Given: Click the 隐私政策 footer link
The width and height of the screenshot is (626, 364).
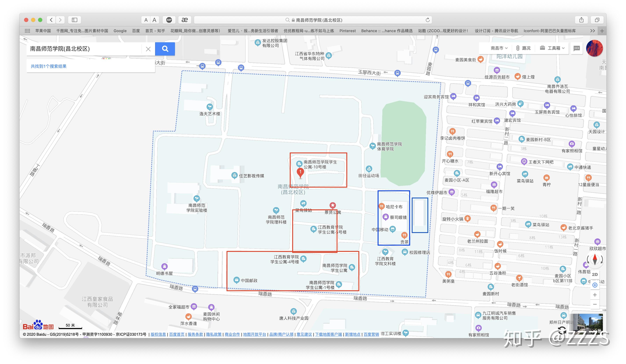Looking at the screenshot, I should click(x=214, y=334).
